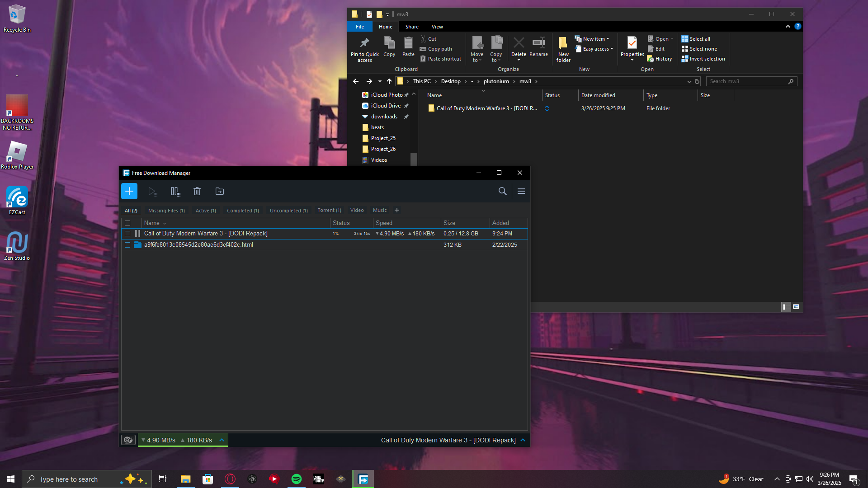This screenshot has width=868, height=488.
Task: Pause the Call of Duty torrent download
Action: click(x=138, y=234)
